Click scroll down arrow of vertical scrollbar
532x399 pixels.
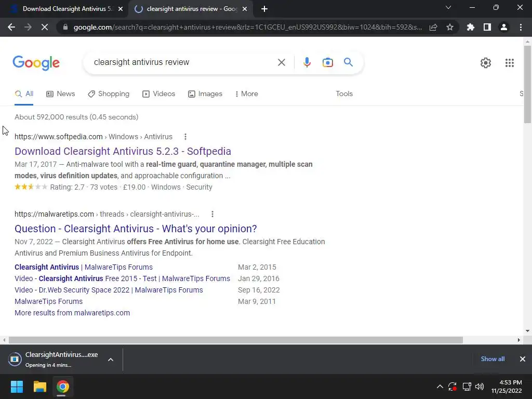pos(527,331)
